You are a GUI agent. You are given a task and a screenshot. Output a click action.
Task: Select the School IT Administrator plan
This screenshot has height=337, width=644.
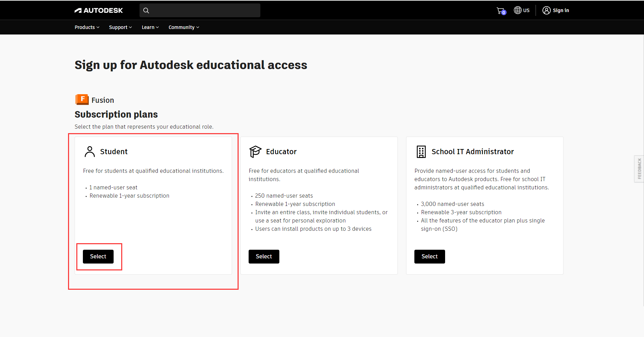coord(430,257)
